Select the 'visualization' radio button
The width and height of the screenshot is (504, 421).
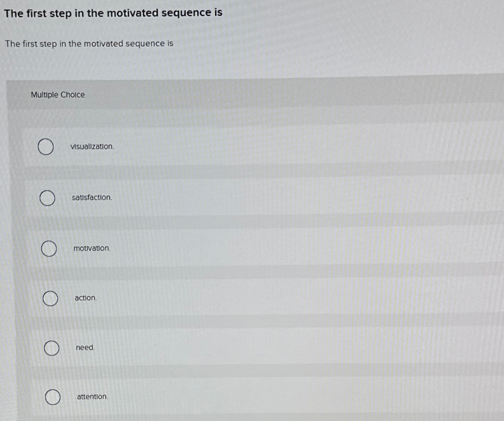click(x=46, y=147)
